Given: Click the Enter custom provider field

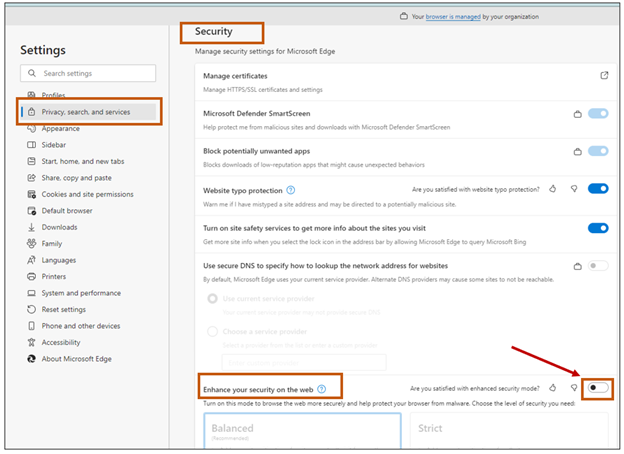Looking at the screenshot, I should (304, 362).
